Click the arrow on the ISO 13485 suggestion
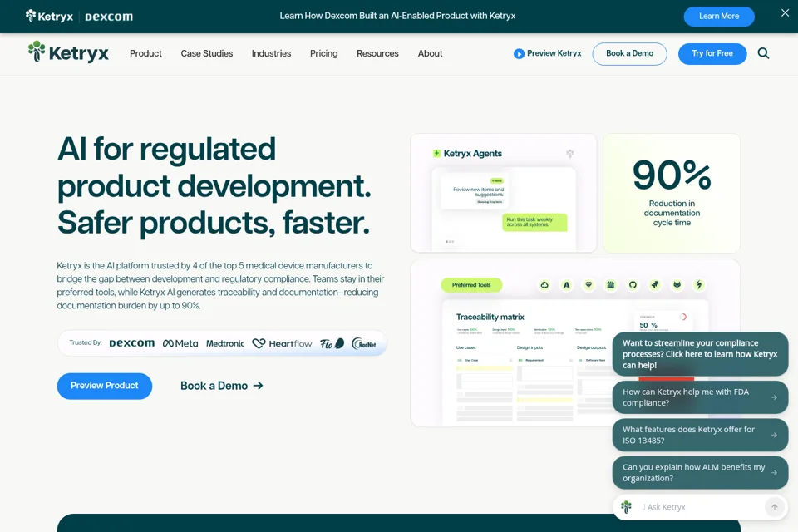The height and width of the screenshot is (532, 798). 774,435
